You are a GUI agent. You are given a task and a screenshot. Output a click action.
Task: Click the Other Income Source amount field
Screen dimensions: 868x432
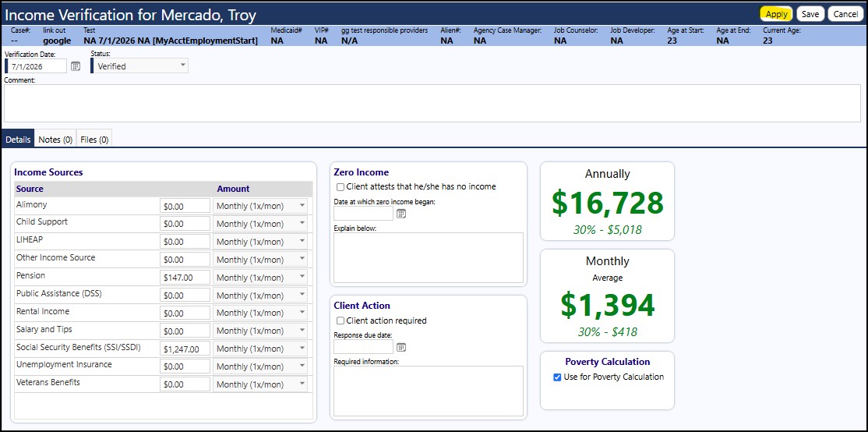click(x=185, y=259)
